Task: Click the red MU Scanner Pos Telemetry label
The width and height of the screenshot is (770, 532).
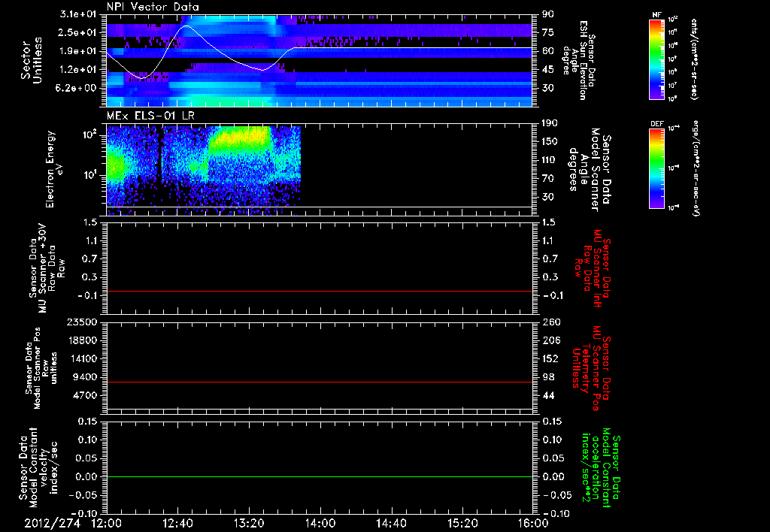Action: pyautogui.click(x=592, y=368)
